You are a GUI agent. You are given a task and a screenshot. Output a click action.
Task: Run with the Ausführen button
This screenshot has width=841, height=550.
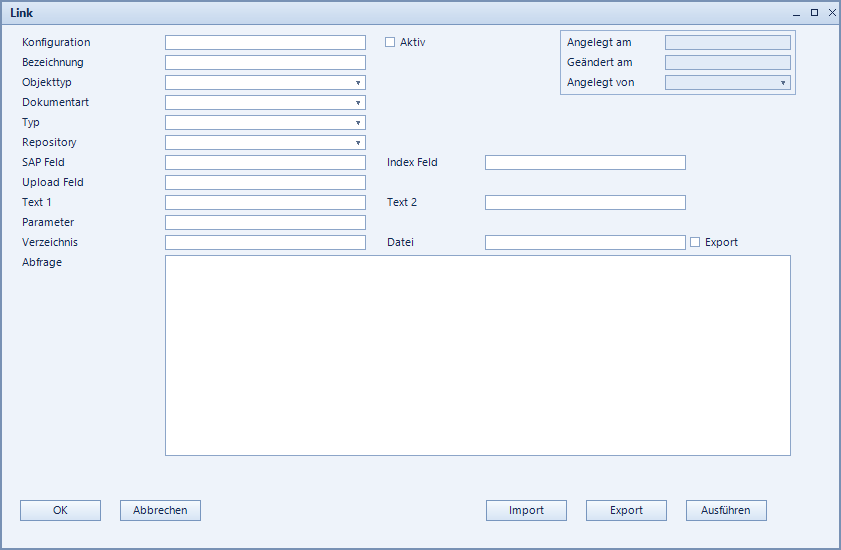(x=726, y=510)
